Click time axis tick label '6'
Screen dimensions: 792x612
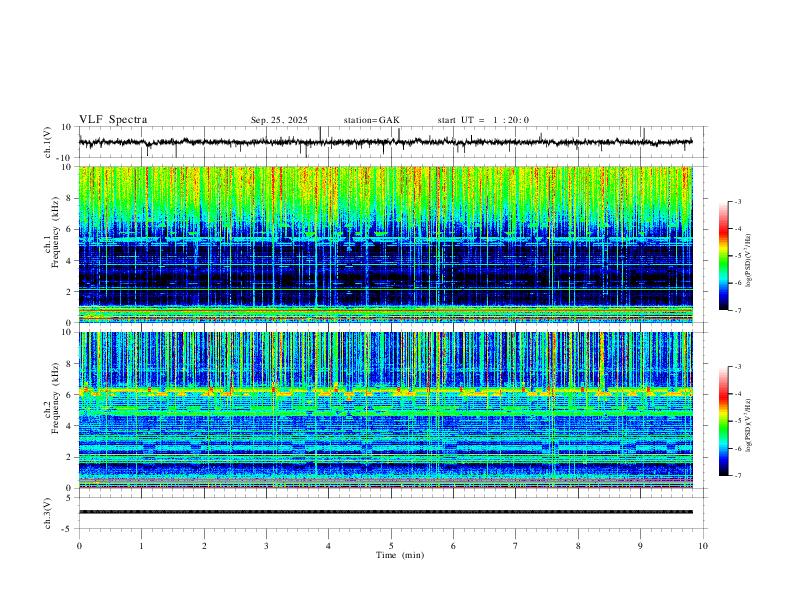point(454,546)
